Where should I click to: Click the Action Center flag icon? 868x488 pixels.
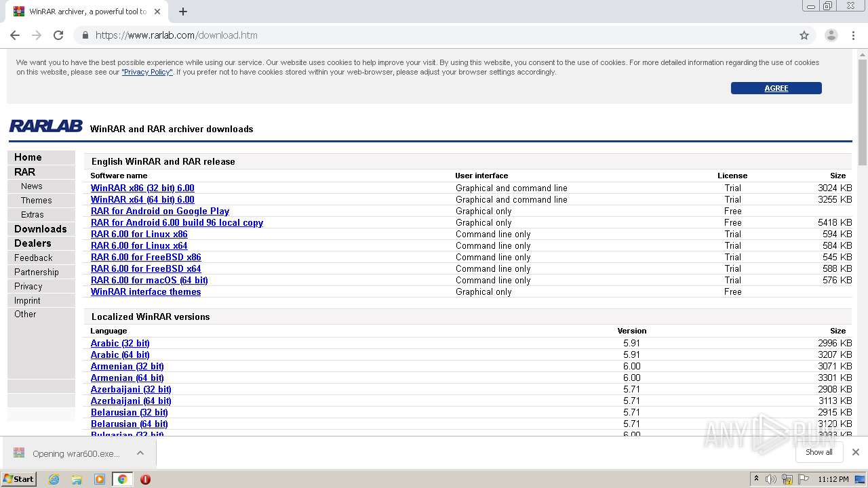coord(804,479)
